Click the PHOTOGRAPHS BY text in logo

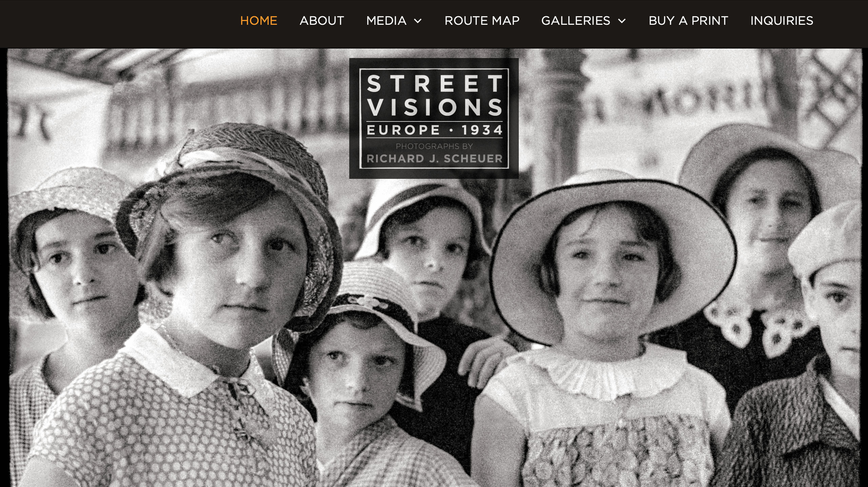click(434, 146)
